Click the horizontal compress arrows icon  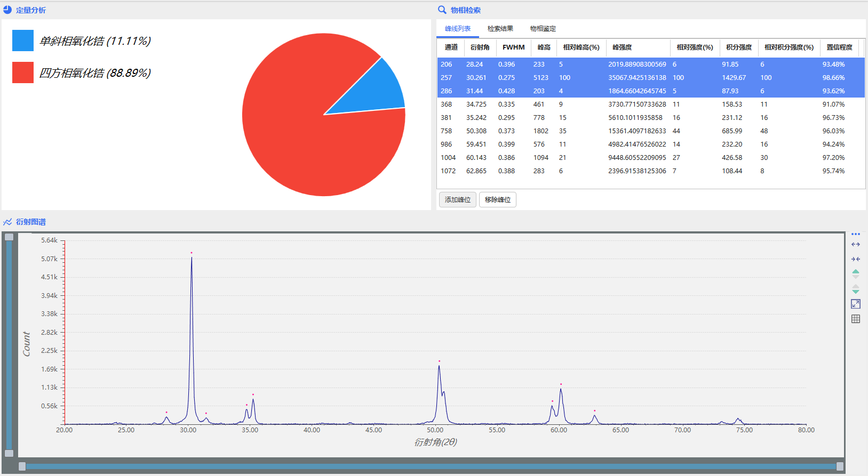[x=856, y=259]
